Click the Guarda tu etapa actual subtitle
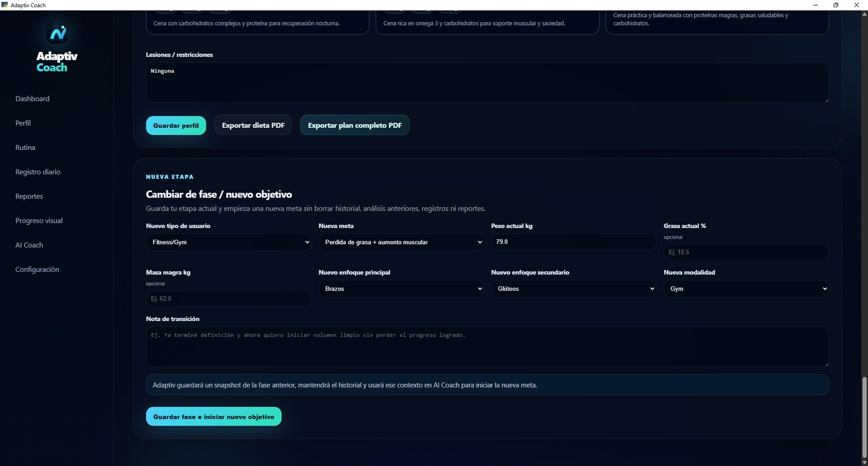 click(315, 209)
